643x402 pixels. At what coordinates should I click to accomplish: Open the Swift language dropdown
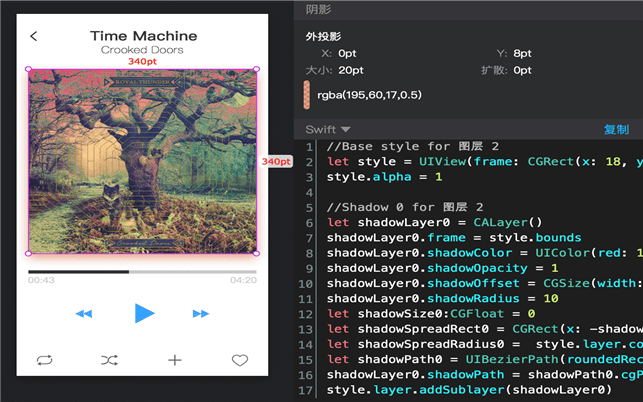328,129
